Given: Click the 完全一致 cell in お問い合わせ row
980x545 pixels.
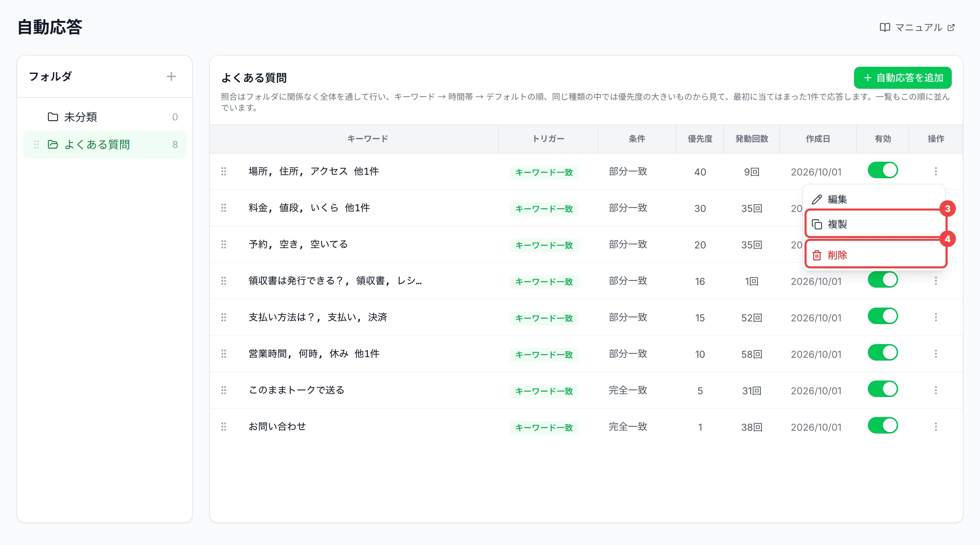Looking at the screenshot, I should click(x=628, y=427).
